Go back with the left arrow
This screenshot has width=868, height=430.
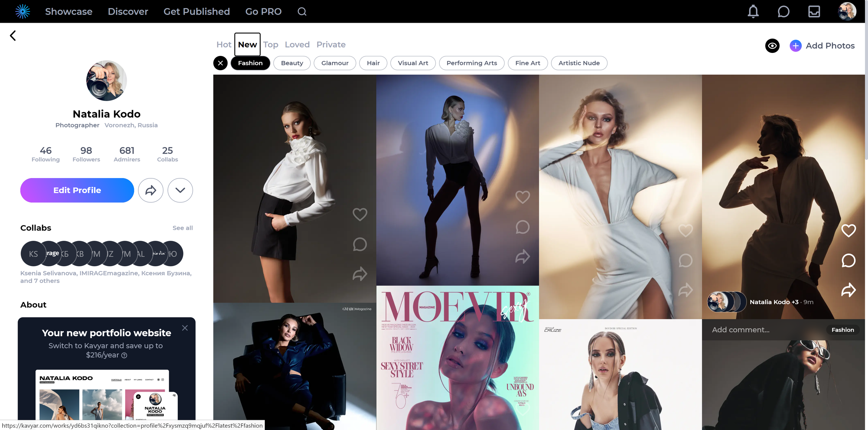click(x=13, y=36)
